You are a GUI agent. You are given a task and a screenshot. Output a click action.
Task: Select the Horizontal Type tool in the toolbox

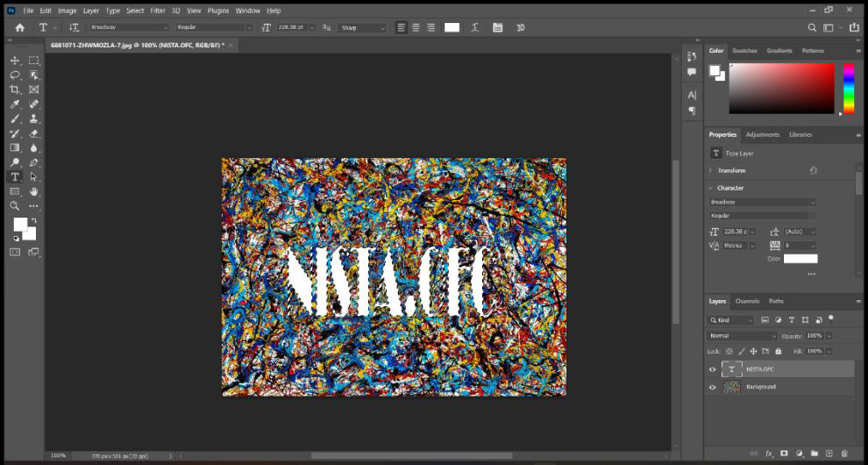tap(15, 177)
